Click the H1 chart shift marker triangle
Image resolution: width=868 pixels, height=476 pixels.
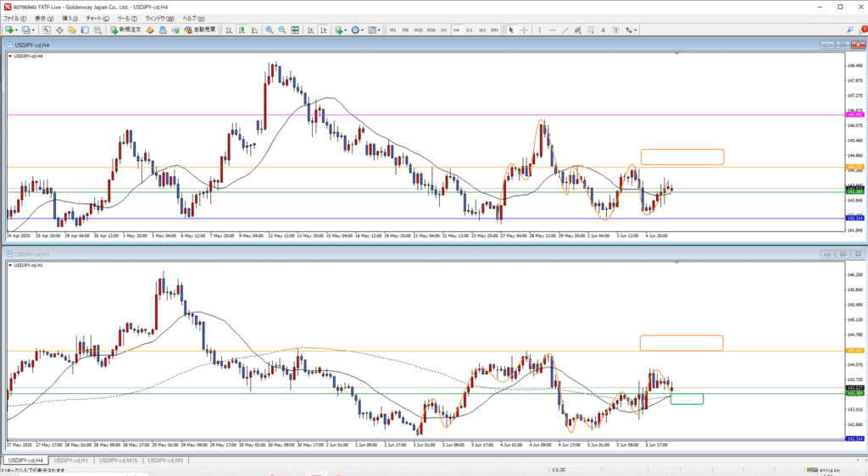676,263
